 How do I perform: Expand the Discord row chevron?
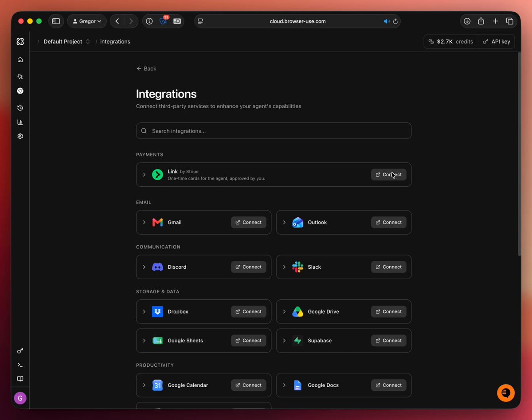pyautogui.click(x=144, y=267)
